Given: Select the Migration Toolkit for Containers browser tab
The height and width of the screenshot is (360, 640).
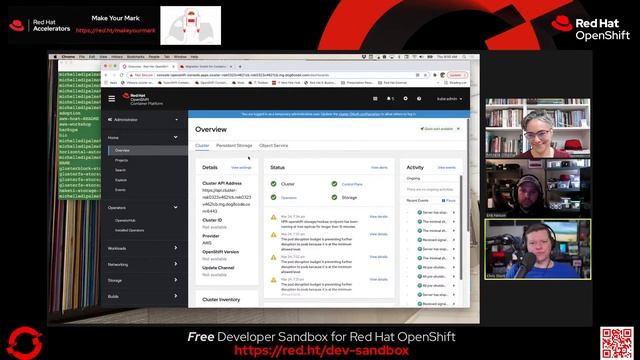Looking at the screenshot, I should (206, 67).
